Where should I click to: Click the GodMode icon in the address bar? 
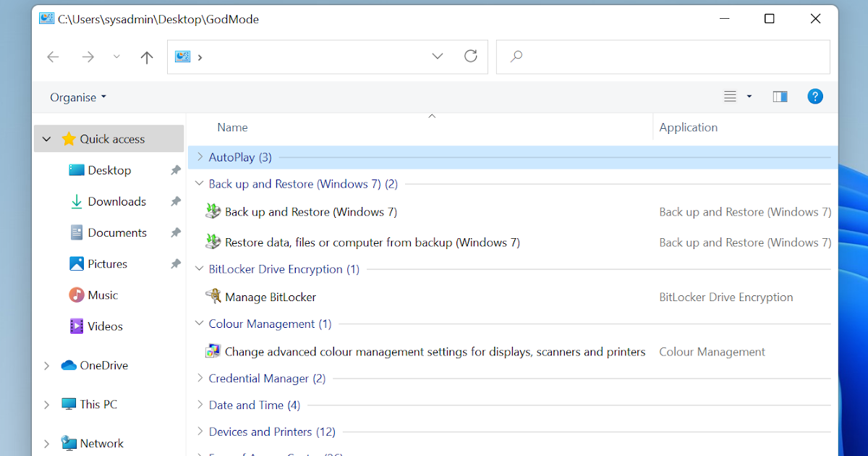point(182,56)
